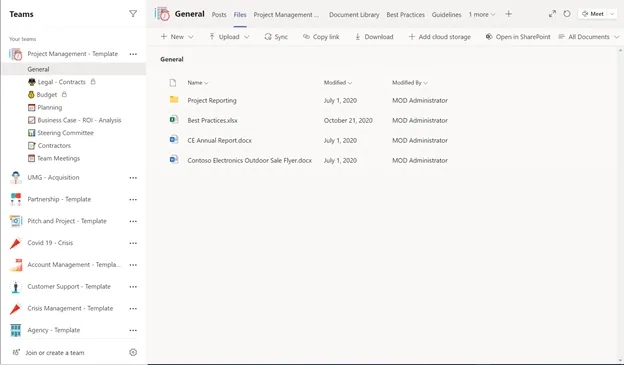Sort by the Modified column header

pyautogui.click(x=338, y=83)
